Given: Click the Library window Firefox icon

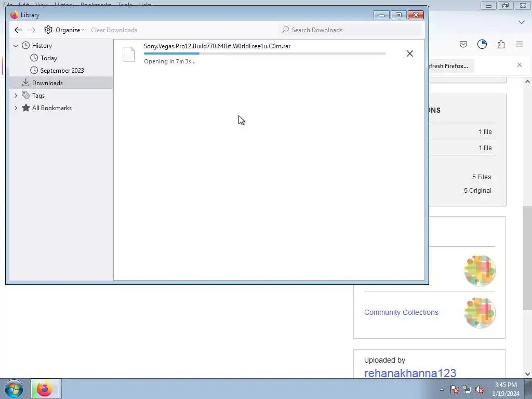Looking at the screenshot, I should [x=14, y=15].
